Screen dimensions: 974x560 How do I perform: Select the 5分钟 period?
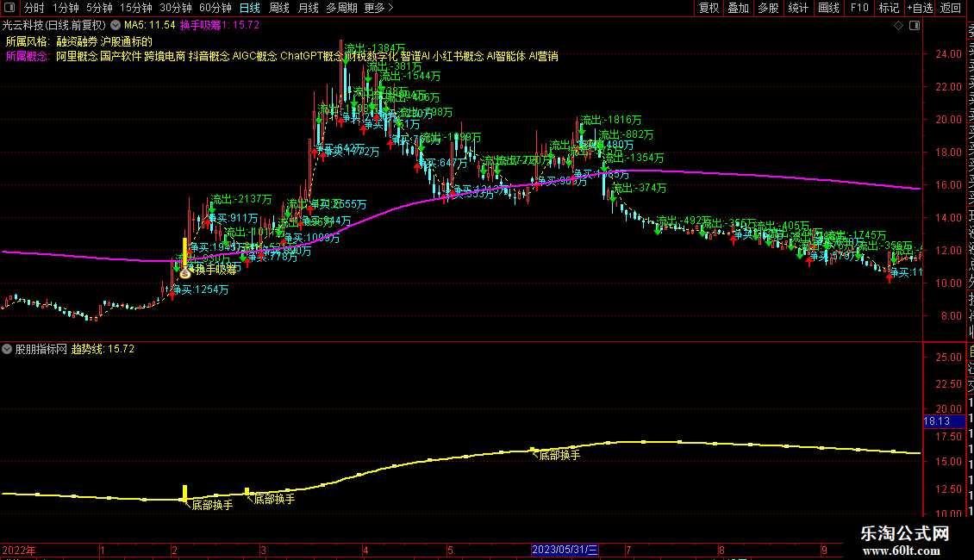click(x=99, y=8)
